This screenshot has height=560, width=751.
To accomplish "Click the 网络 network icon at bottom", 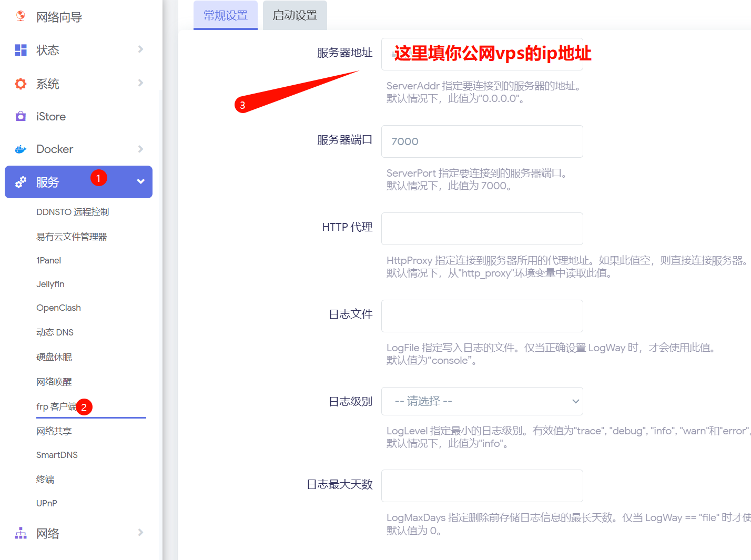I will tap(20, 533).
